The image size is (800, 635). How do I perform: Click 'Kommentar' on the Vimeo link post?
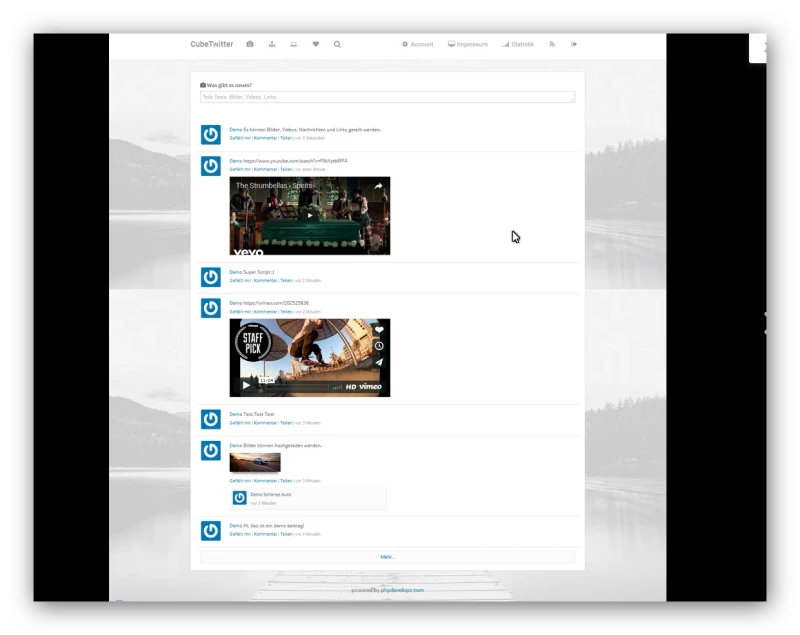tap(265, 312)
